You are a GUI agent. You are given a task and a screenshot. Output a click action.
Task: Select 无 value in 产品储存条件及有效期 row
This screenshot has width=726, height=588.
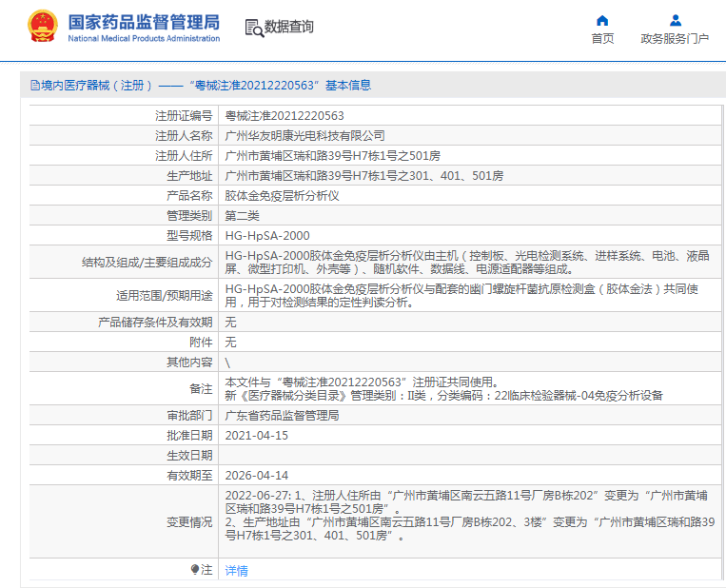[230, 323]
